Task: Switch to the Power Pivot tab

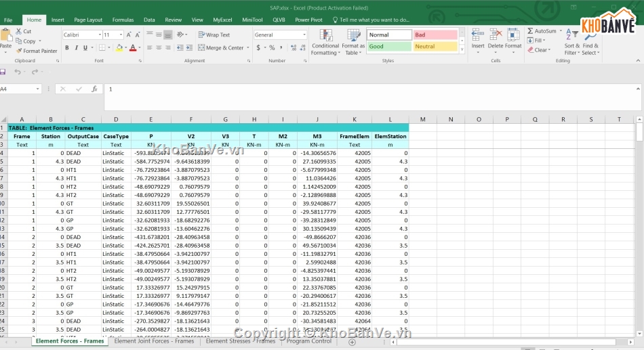Action: (308, 20)
